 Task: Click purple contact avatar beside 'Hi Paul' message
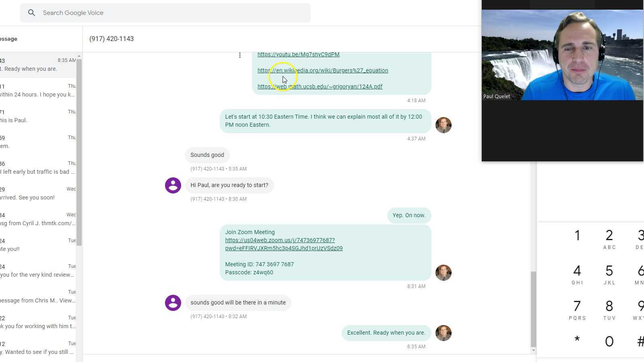[x=173, y=185]
